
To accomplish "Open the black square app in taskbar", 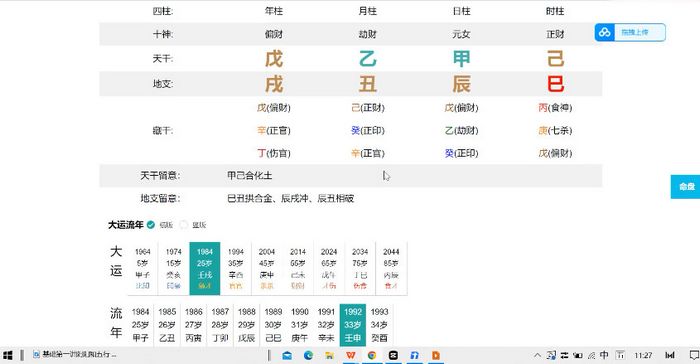I will (x=393, y=356).
